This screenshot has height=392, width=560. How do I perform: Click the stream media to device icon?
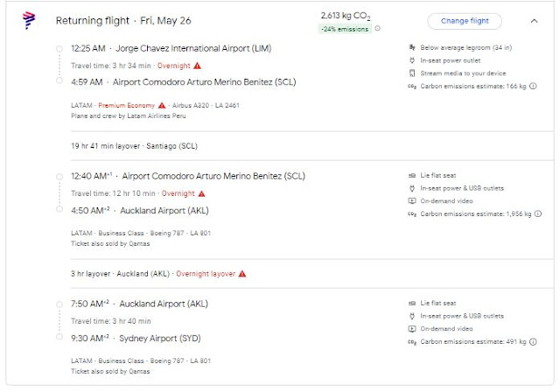(x=412, y=73)
